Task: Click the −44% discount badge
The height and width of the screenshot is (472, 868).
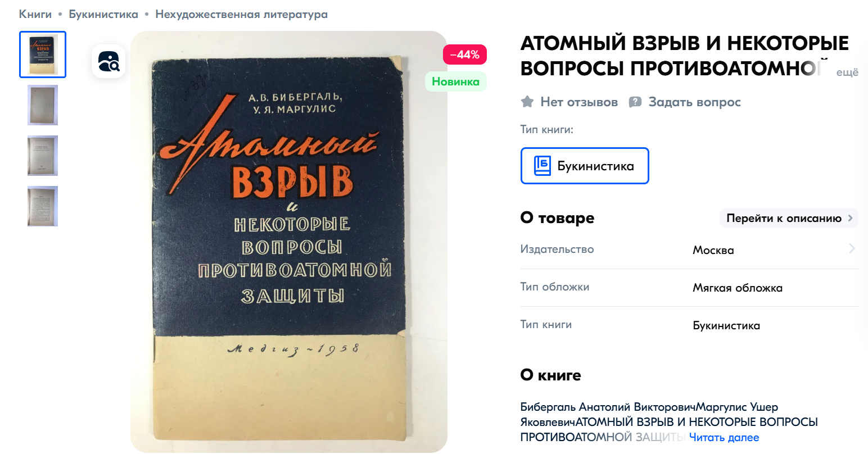Action: pyautogui.click(x=465, y=55)
